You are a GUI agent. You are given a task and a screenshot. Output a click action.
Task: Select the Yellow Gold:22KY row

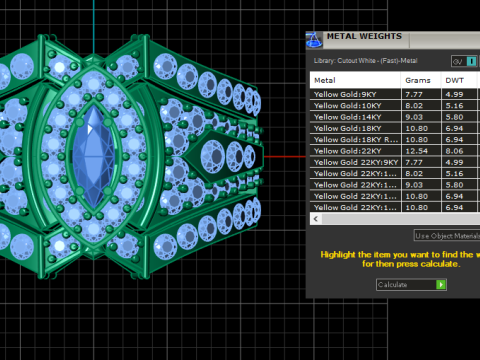(x=395, y=151)
